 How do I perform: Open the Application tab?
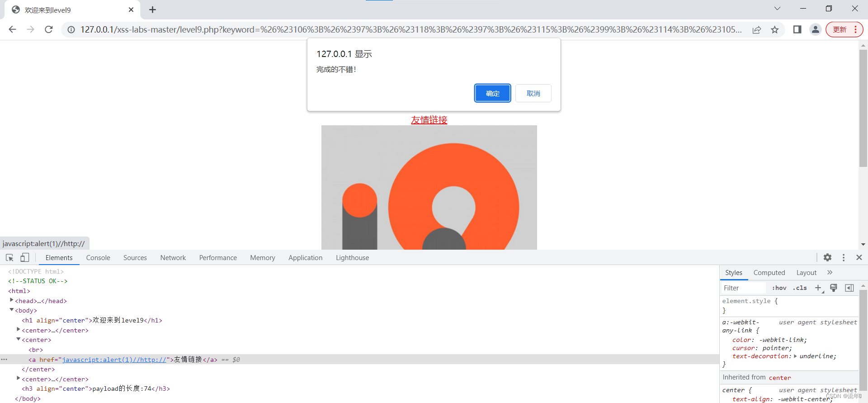point(306,257)
